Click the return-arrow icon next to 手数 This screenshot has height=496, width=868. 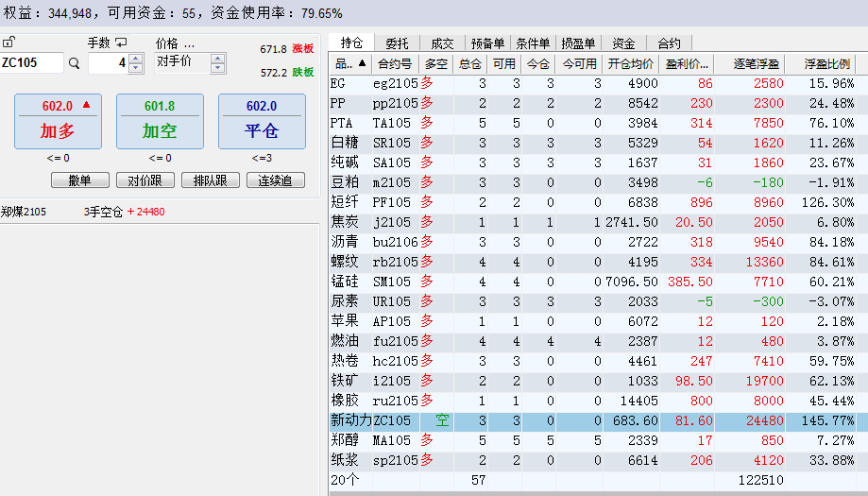pos(121,43)
